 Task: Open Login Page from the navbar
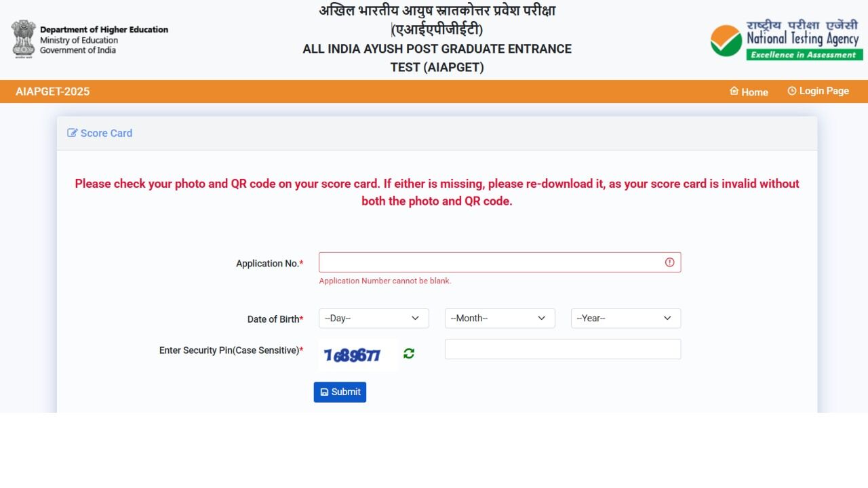[x=818, y=91]
